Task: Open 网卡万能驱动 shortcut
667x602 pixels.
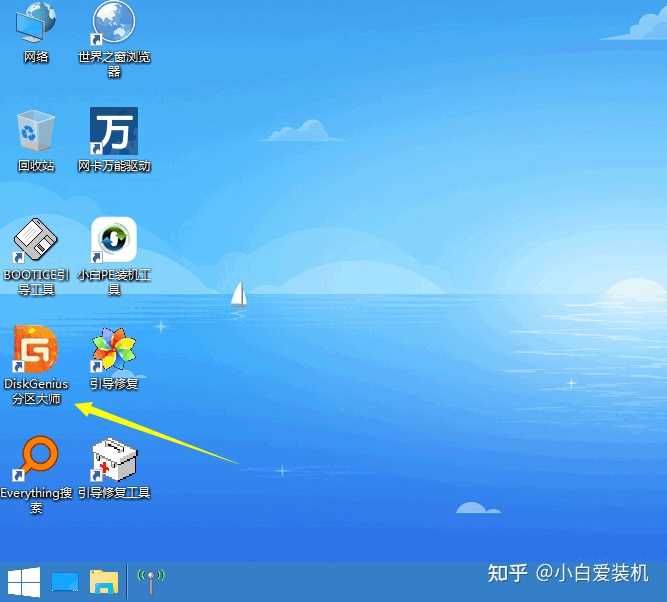Action: tap(114, 131)
